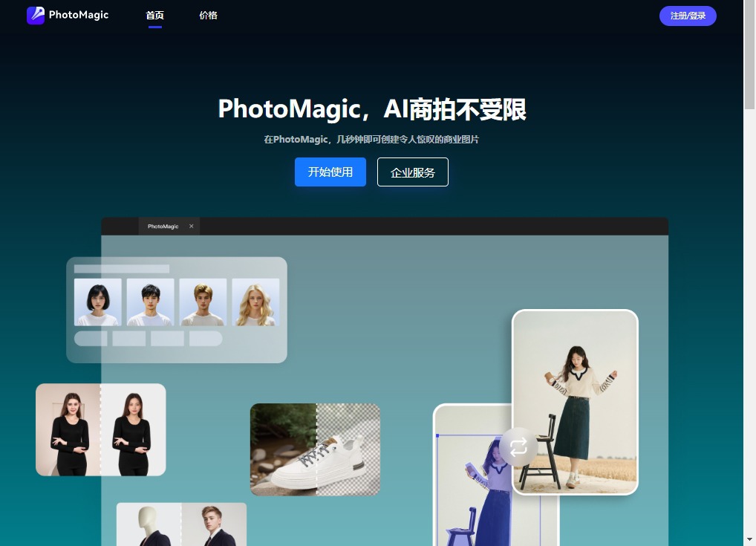Select the dark-haired man avatar
Image resolution: width=756 pixels, height=546 pixels.
(x=151, y=302)
